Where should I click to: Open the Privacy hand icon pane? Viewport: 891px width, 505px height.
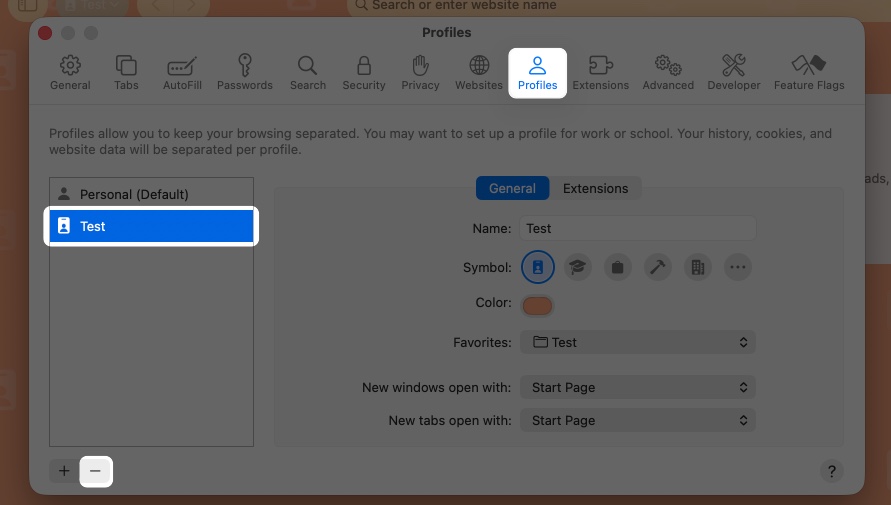tap(420, 73)
